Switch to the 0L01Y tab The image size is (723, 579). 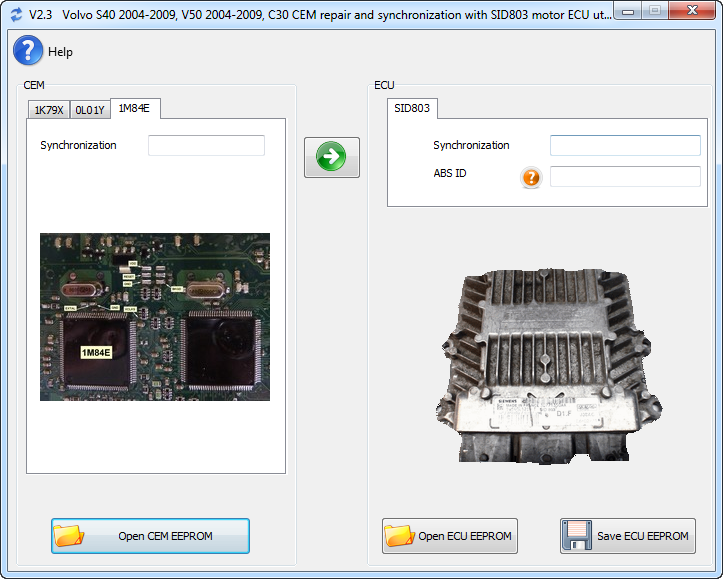(90, 110)
